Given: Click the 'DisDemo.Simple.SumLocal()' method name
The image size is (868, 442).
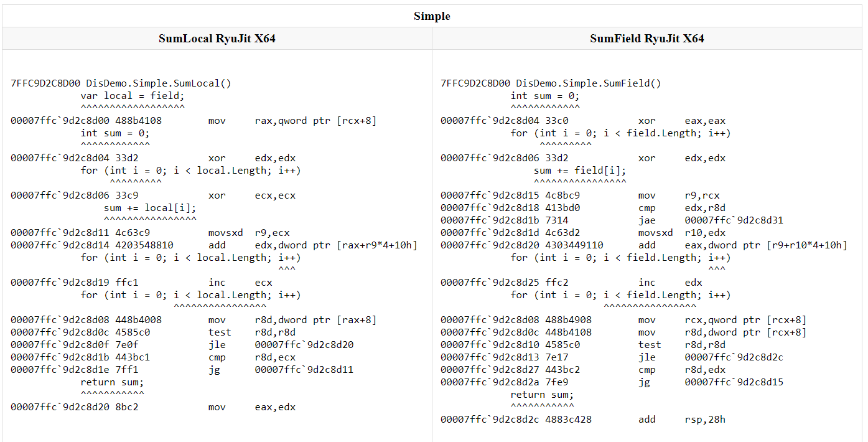Looking at the screenshot, I should coord(159,83).
